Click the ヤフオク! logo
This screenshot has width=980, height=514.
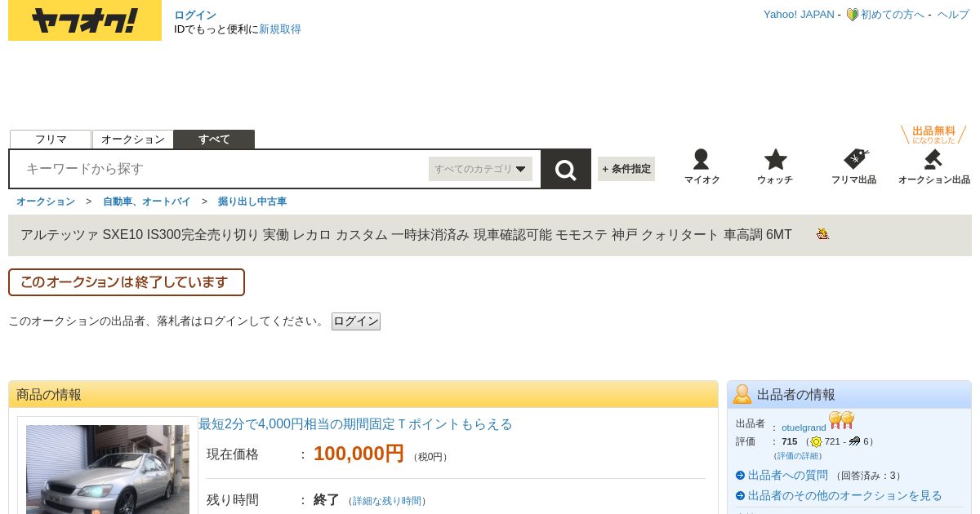85,20
